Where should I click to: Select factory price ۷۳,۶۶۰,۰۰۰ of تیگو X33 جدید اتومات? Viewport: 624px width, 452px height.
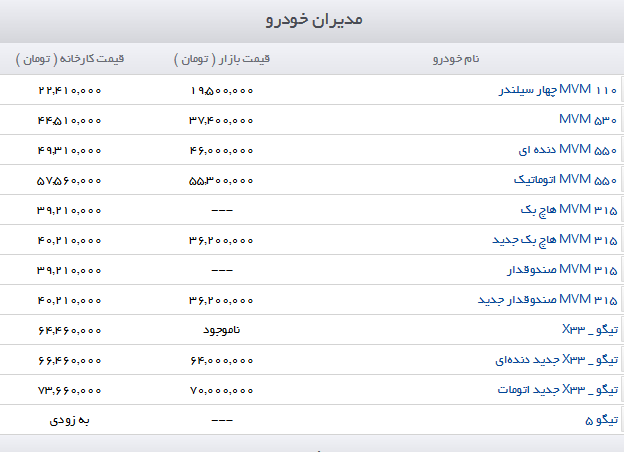pyautogui.click(x=70, y=391)
